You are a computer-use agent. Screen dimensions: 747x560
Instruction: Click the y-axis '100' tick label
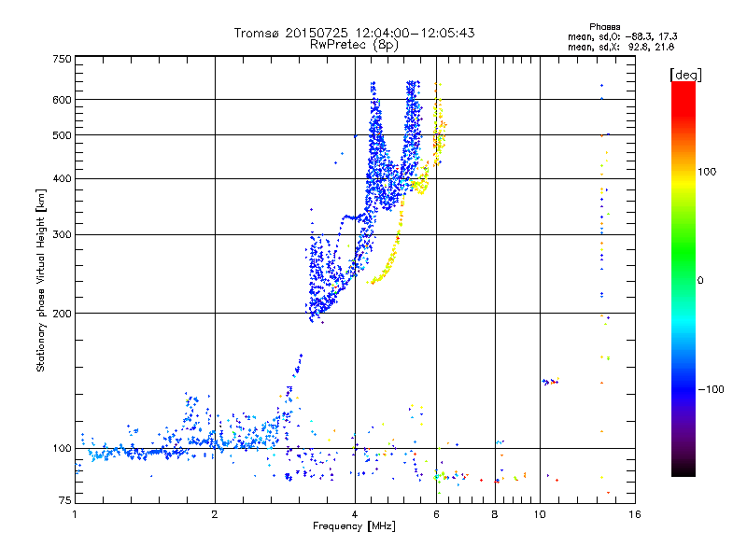tap(63, 449)
